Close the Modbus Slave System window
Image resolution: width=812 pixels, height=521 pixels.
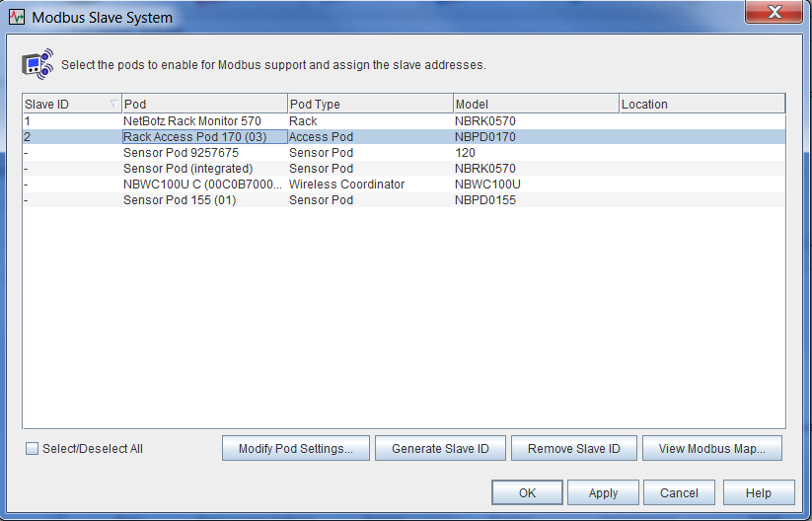(x=774, y=12)
